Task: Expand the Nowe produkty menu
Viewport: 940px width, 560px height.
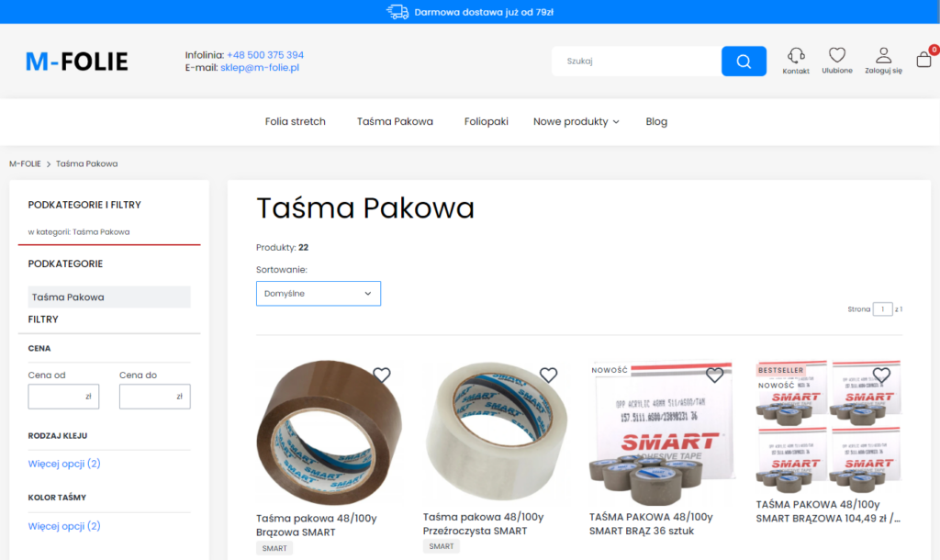Action: (576, 122)
